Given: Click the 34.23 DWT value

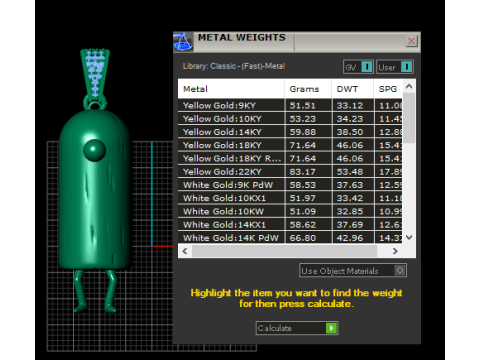Looking at the screenshot, I should [350, 119].
